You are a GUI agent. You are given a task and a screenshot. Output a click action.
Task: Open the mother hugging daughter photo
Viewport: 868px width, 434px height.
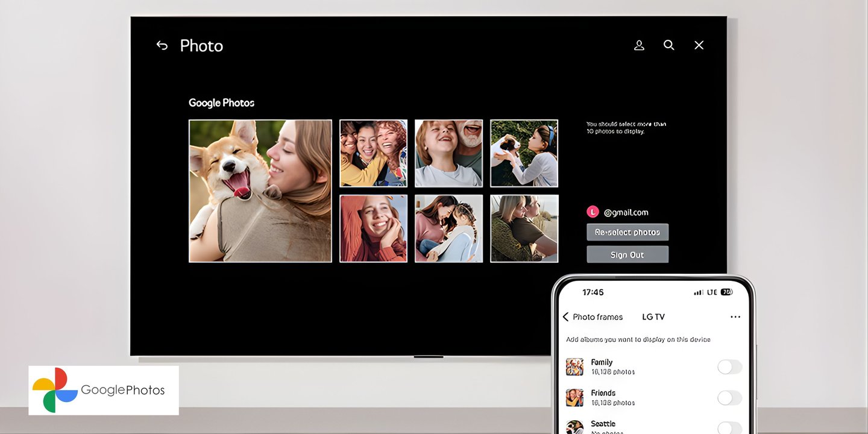click(x=449, y=228)
